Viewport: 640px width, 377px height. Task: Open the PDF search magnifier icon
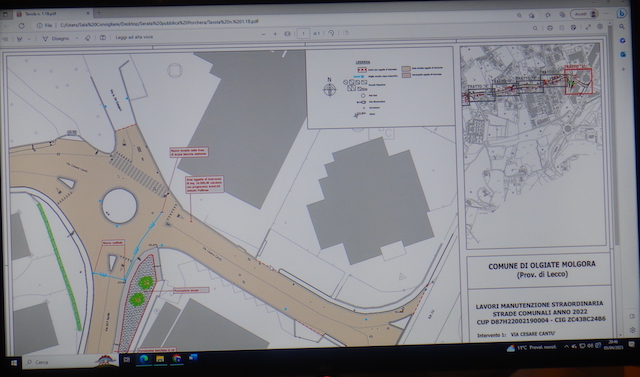pos(535,28)
